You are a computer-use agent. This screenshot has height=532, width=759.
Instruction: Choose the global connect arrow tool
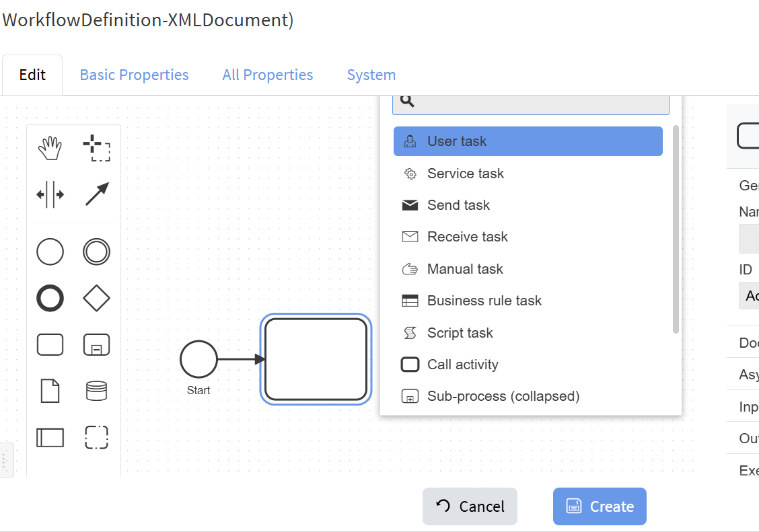96,195
